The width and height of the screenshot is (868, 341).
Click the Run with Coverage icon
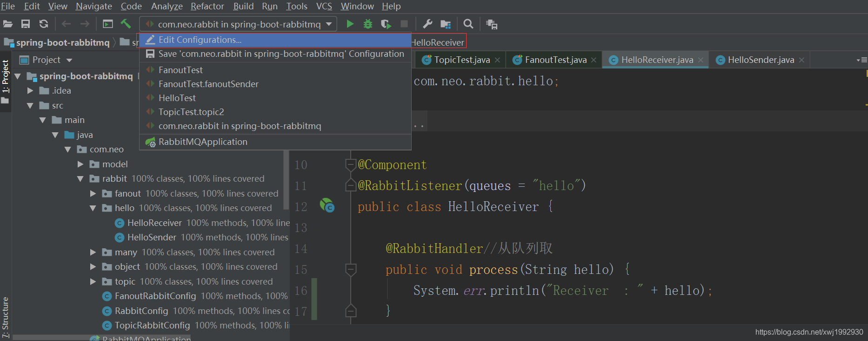click(x=386, y=24)
